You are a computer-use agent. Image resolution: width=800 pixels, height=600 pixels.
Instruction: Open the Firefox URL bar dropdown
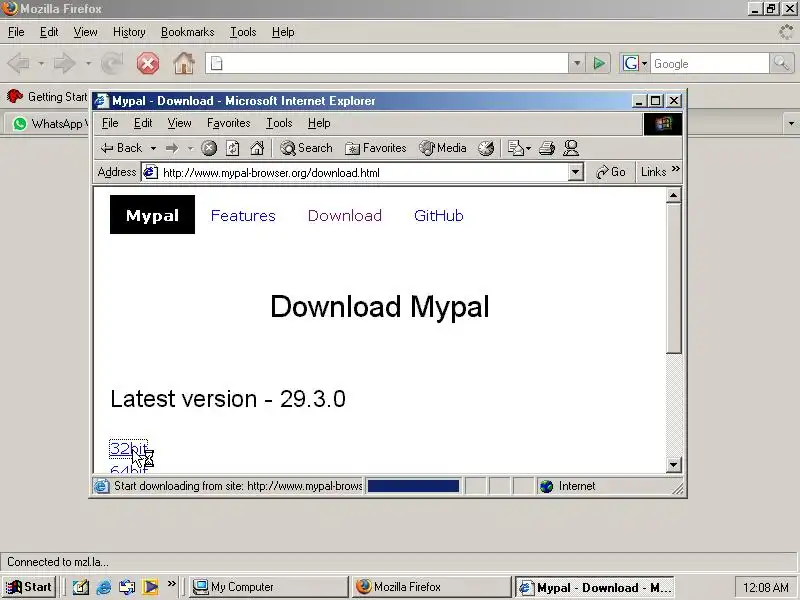point(577,64)
